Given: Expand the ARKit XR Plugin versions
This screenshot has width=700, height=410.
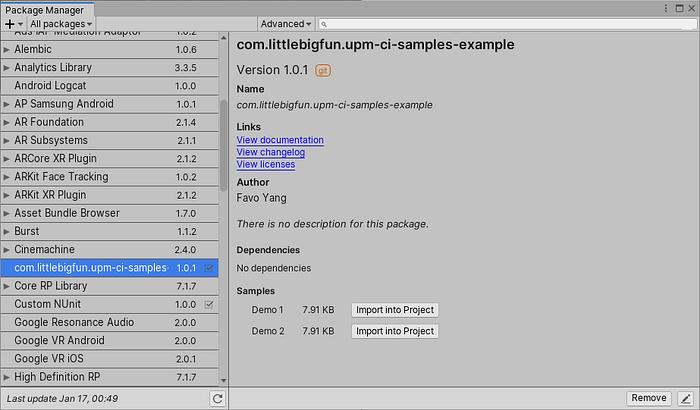Looking at the screenshot, I should click(6, 195).
